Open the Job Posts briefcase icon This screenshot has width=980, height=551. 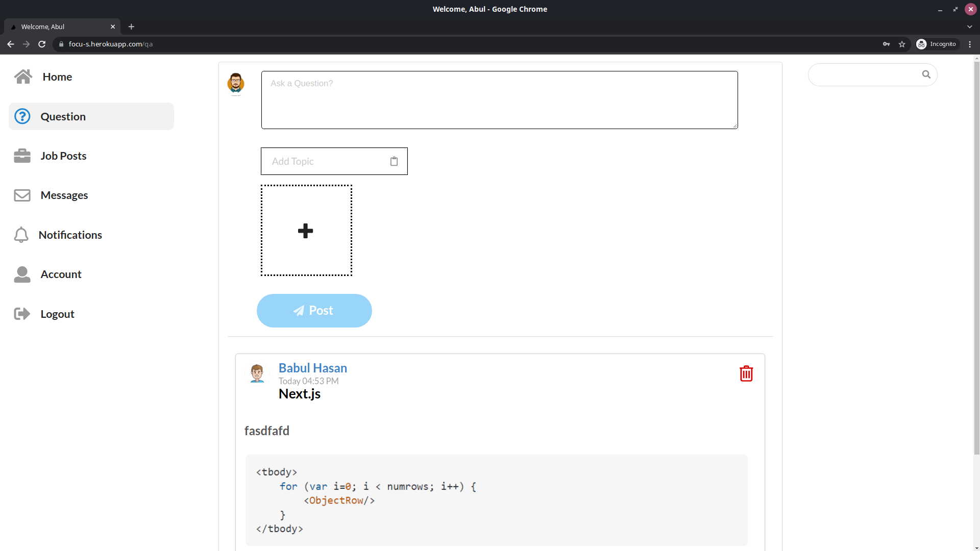pos(22,156)
